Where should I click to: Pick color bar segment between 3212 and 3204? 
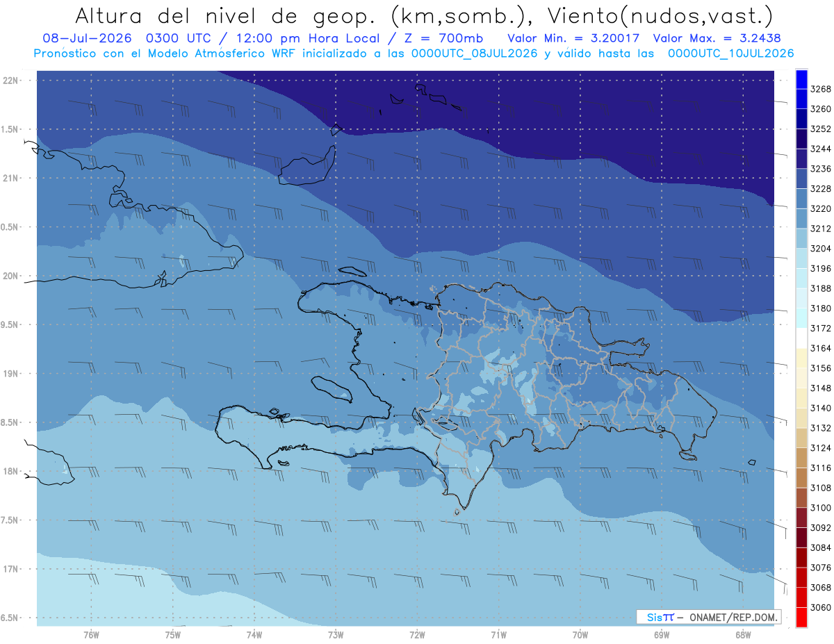point(801,238)
